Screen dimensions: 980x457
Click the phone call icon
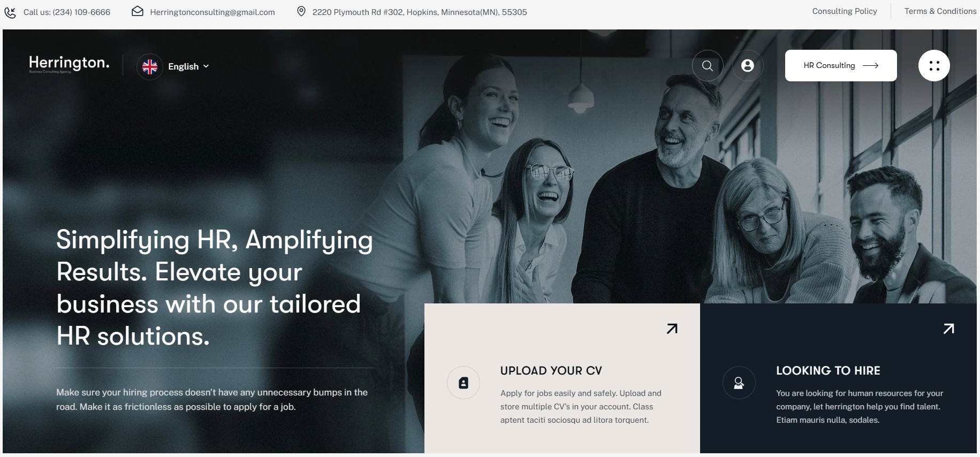10,12
